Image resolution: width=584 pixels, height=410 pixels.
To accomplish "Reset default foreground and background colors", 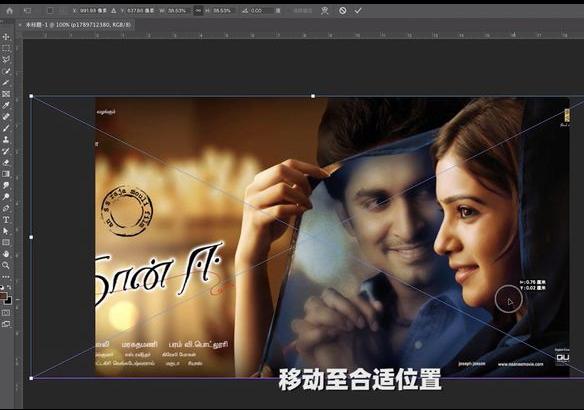I will click(x=2, y=287).
